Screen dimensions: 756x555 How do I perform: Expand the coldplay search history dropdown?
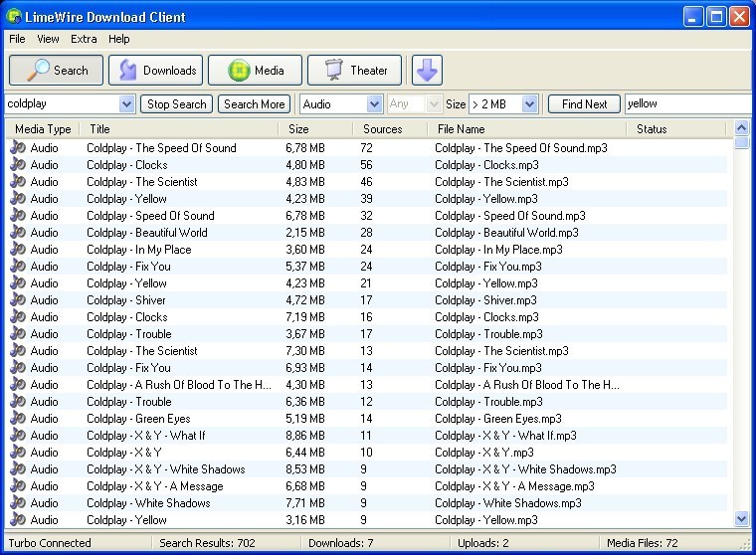[126, 103]
